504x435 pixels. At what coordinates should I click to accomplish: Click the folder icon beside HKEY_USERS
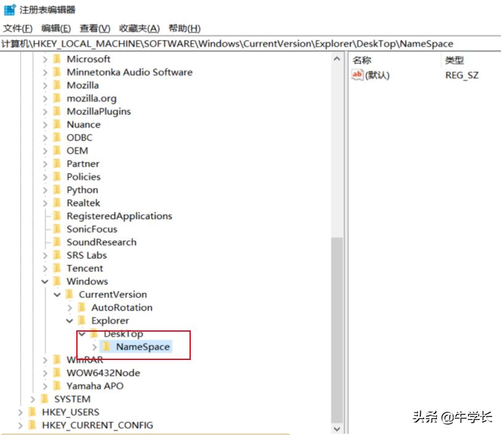[33, 412]
